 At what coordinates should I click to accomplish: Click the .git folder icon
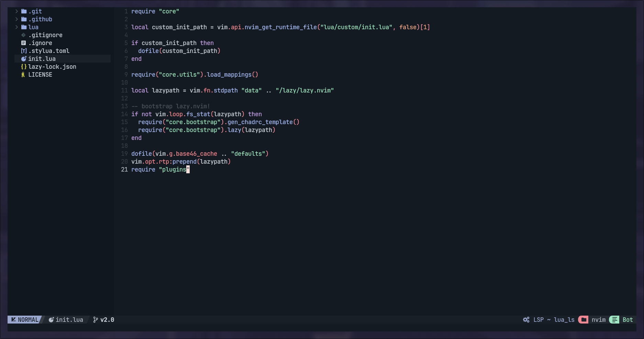24,11
